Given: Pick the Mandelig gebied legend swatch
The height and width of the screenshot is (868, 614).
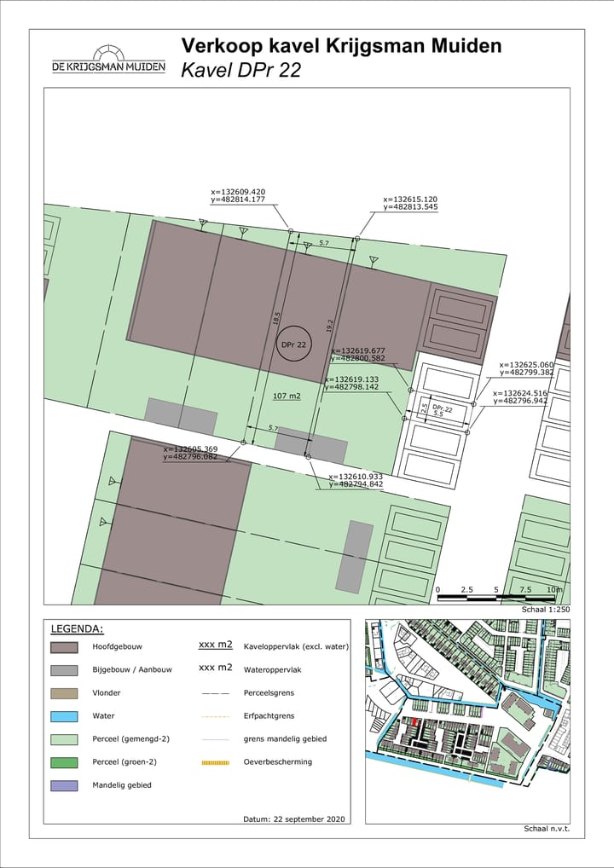Looking at the screenshot, I should point(65,785).
